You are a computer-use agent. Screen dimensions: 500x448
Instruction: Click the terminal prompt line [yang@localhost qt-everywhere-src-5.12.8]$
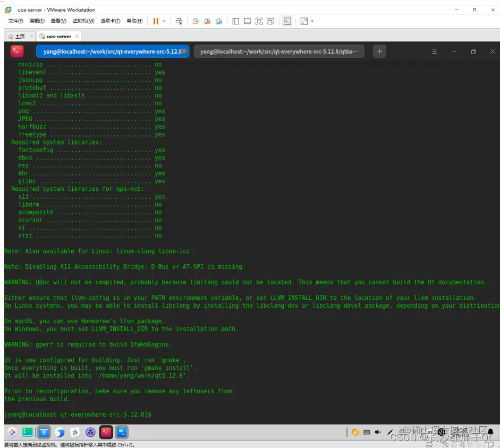pos(78,415)
